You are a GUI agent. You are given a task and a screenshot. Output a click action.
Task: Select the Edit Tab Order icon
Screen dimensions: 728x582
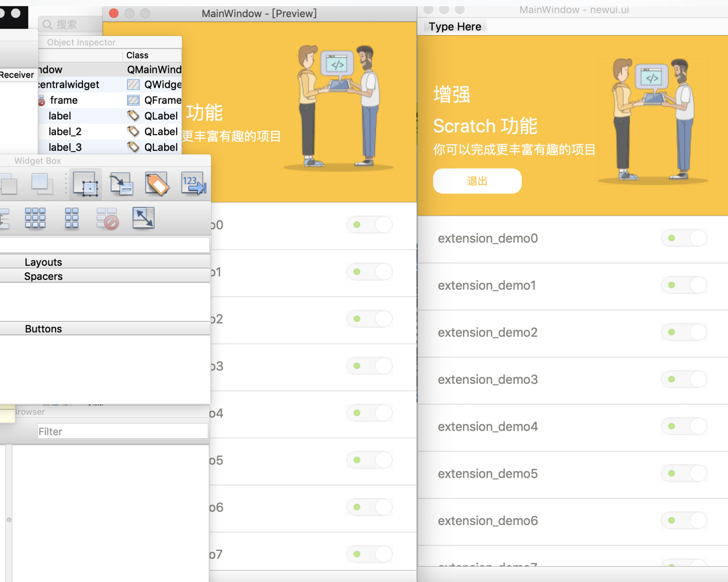click(193, 184)
